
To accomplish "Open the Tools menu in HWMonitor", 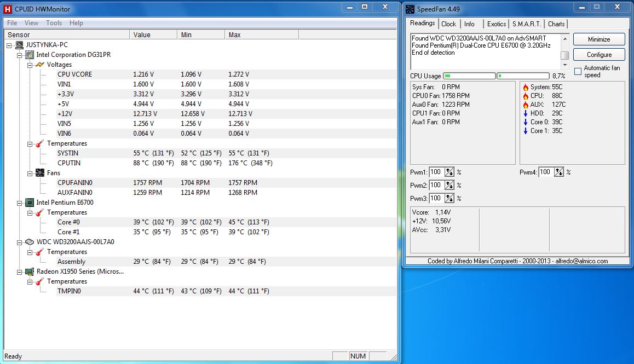I will (x=54, y=23).
